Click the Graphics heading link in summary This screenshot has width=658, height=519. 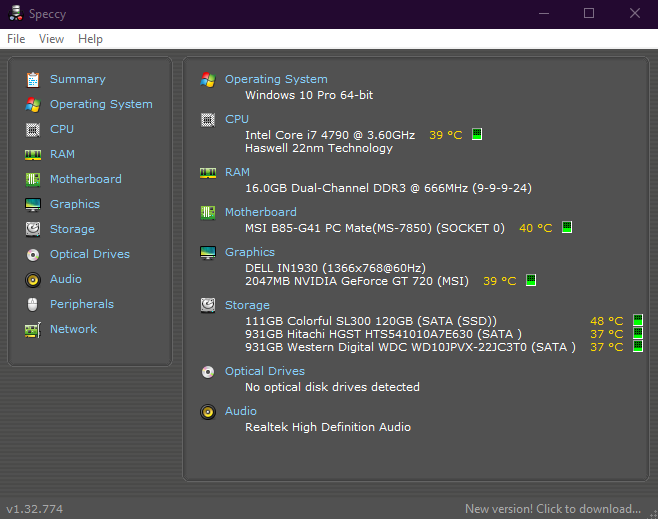pyautogui.click(x=250, y=252)
